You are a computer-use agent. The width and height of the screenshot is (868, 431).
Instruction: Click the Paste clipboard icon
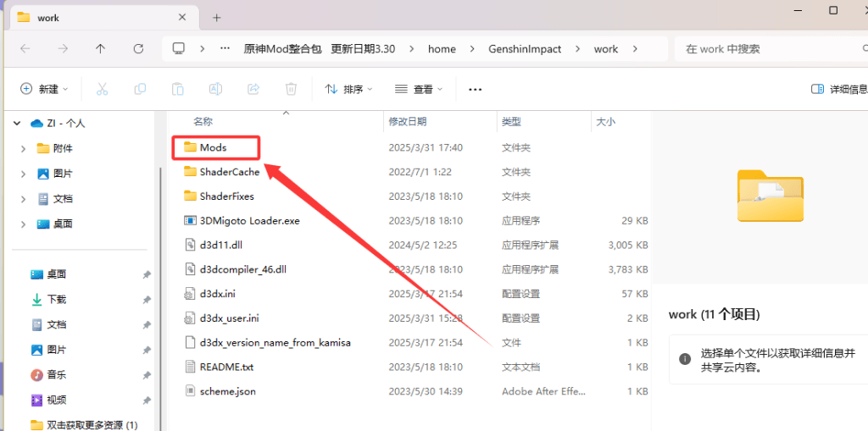178,89
